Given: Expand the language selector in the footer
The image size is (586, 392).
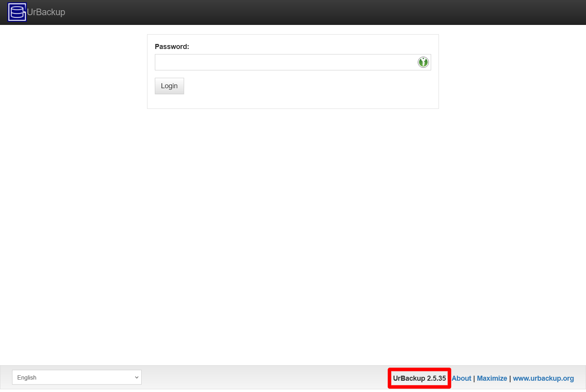Looking at the screenshot, I should click(x=77, y=377).
